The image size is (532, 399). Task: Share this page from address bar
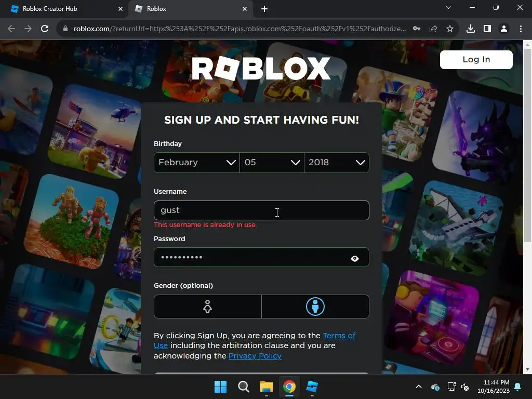click(433, 29)
